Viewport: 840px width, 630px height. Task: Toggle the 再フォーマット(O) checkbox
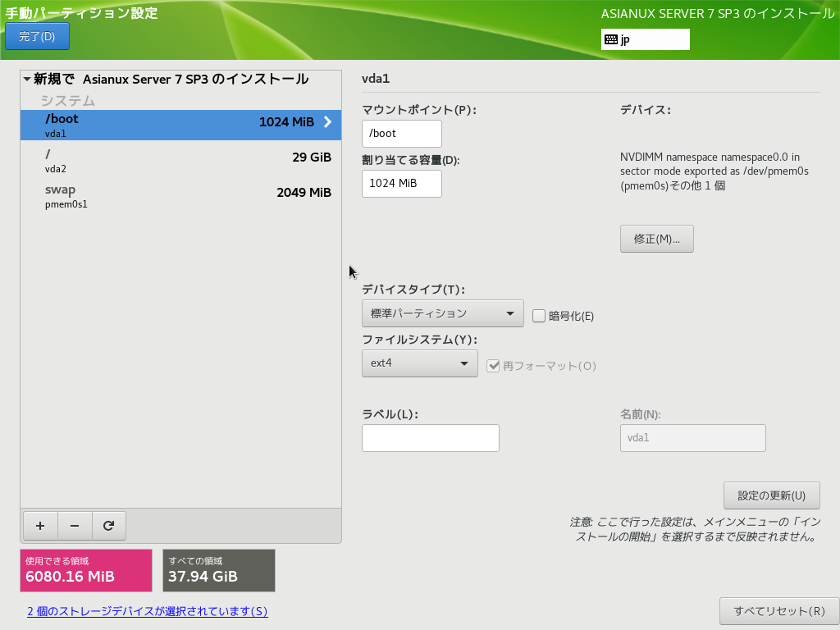point(493,366)
